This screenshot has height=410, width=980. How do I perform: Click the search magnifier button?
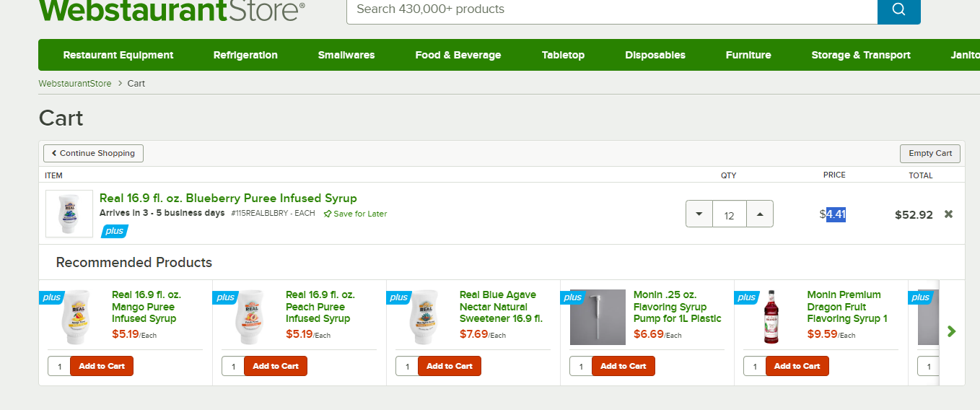(x=898, y=10)
